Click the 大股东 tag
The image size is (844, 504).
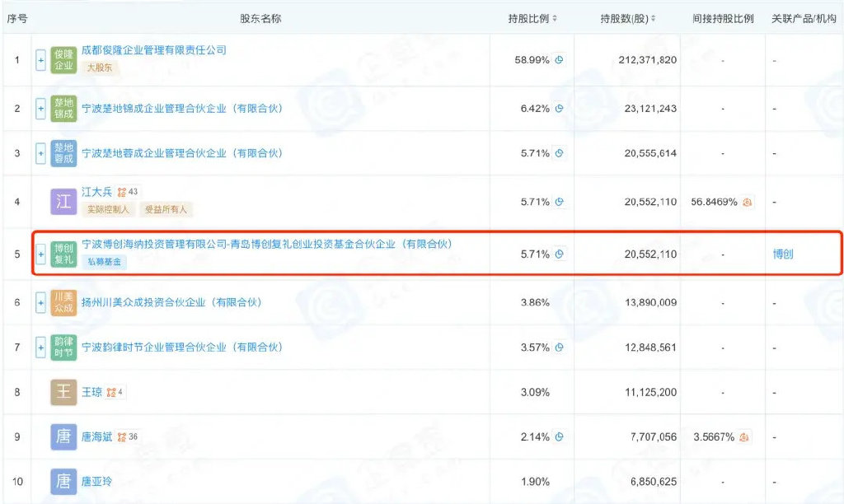[100, 68]
